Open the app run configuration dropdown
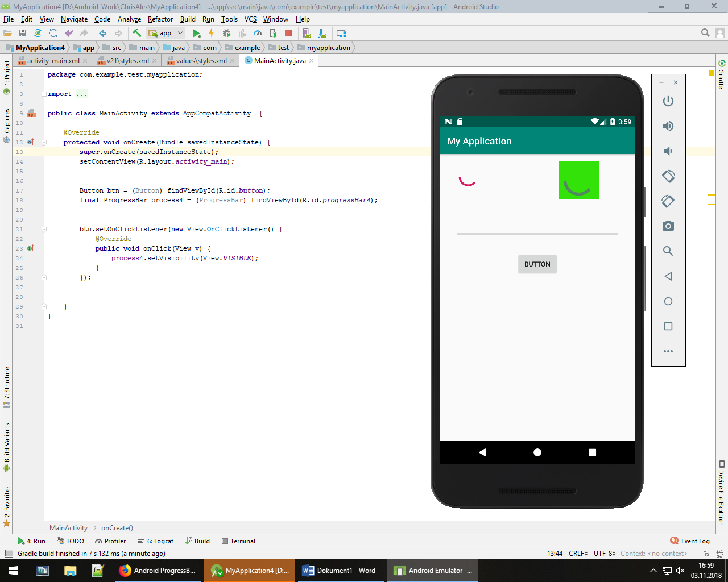This screenshot has width=728, height=582. tap(166, 34)
